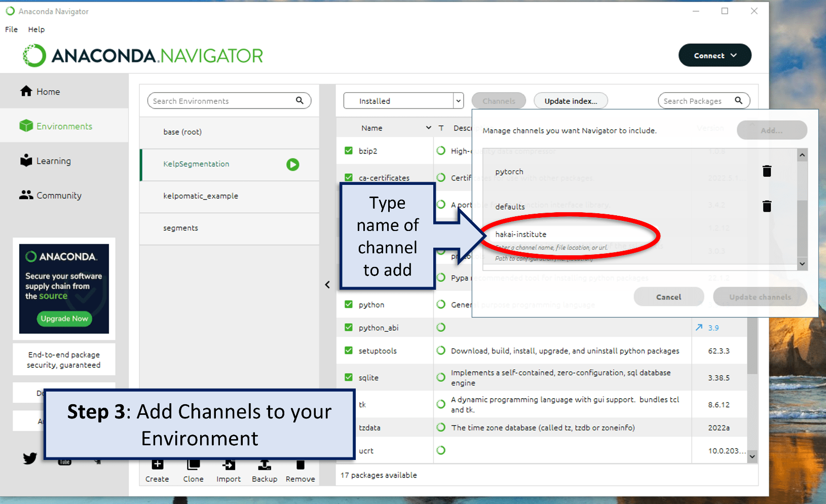The width and height of the screenshot is (826, 504).
Task: Click the Remove environment trash icon
Action: pyautogui.click(x=301, y=464)
